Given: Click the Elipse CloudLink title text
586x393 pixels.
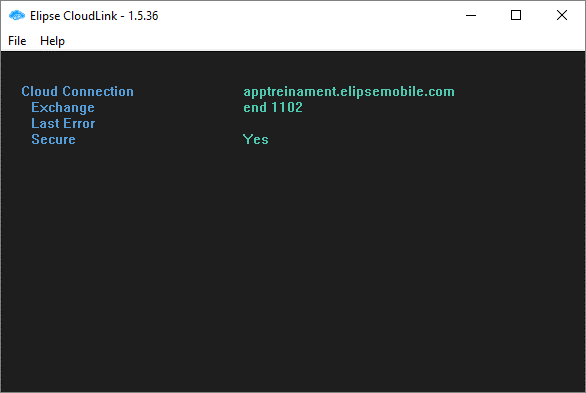Looking at the screenshot, I should click(74, 16).
